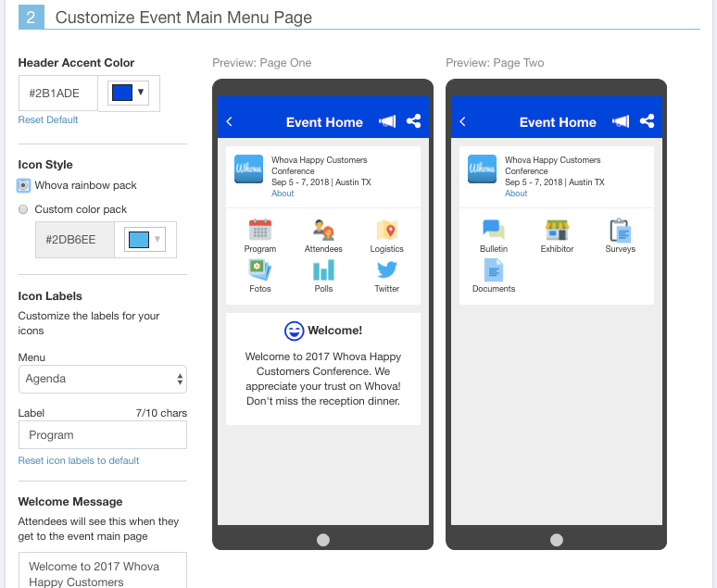
Task: Click Reset icon labels to default
Action: 79,460
